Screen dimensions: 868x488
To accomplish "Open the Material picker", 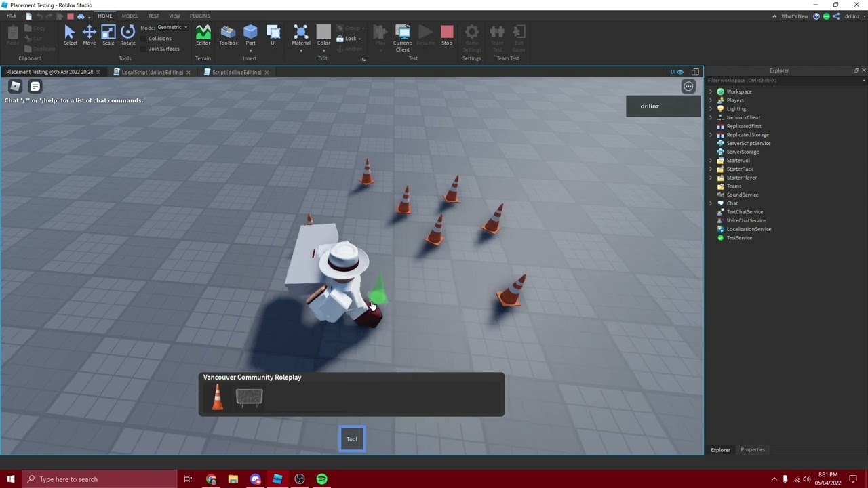I will pos(301,35).
